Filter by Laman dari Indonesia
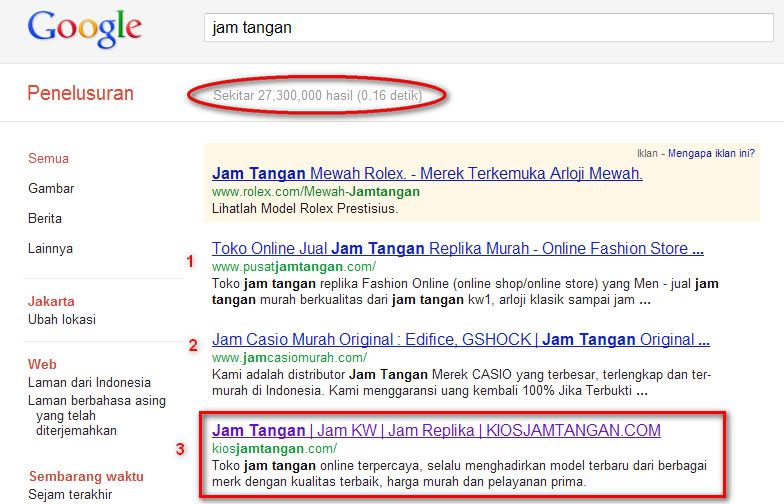This screenshot has height=504, width=784. [90, 382]
